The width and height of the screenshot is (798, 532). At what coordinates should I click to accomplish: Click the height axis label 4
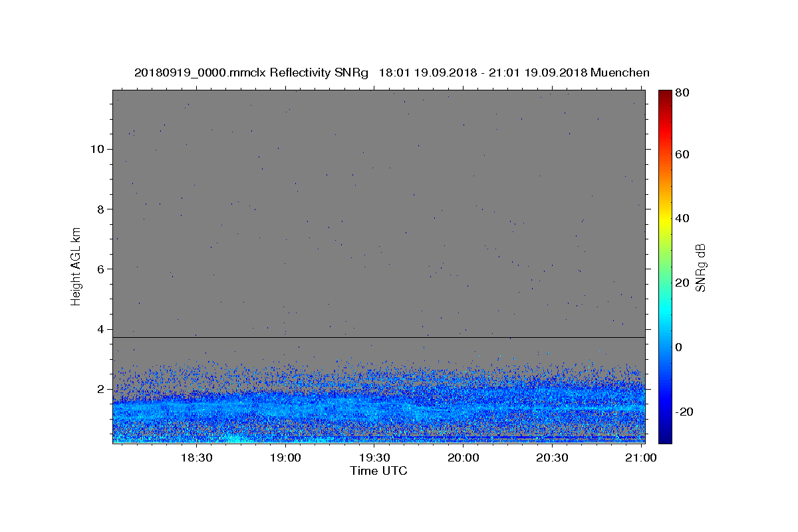coord(100,329)
